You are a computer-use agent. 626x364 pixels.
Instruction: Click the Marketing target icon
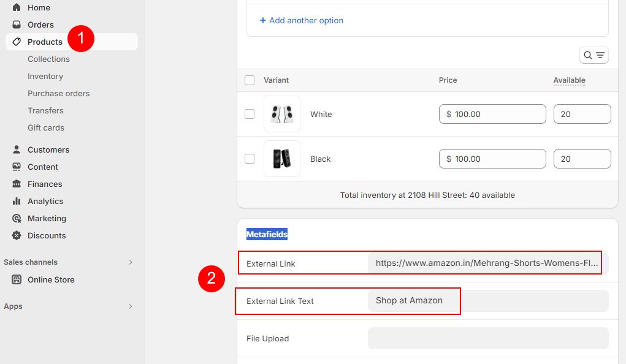pos(17,218)
